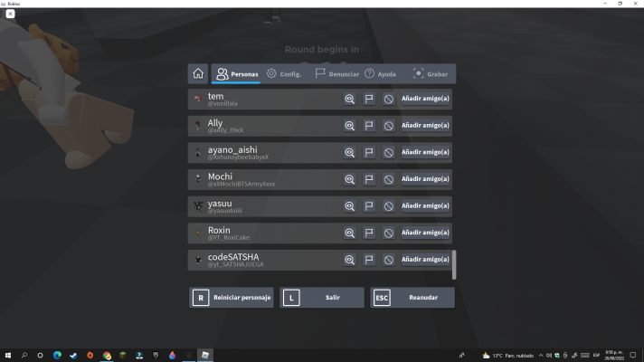Open Windows notification center
The width and height of the screenshot is (644, 362).
(x=633, y=355)
